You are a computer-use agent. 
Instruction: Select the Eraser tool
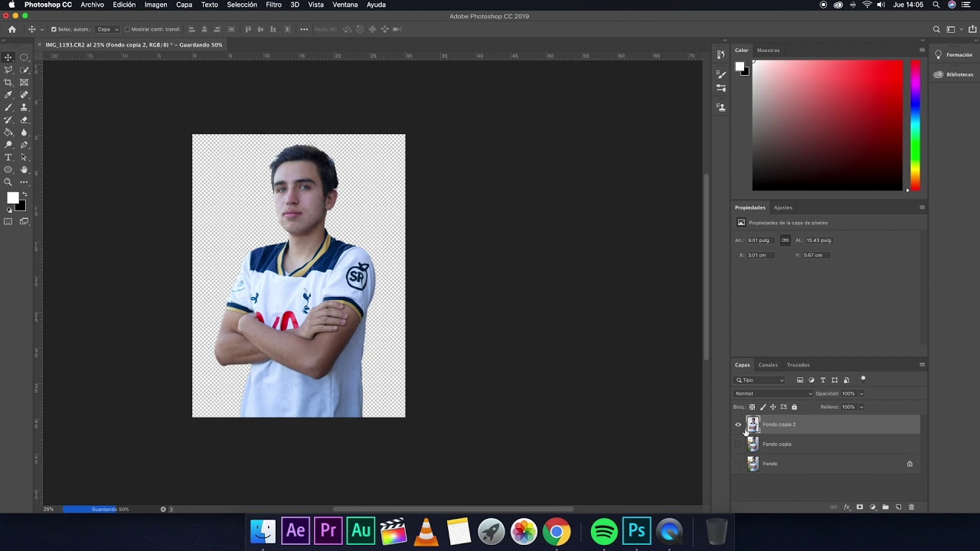coord(24,119)
